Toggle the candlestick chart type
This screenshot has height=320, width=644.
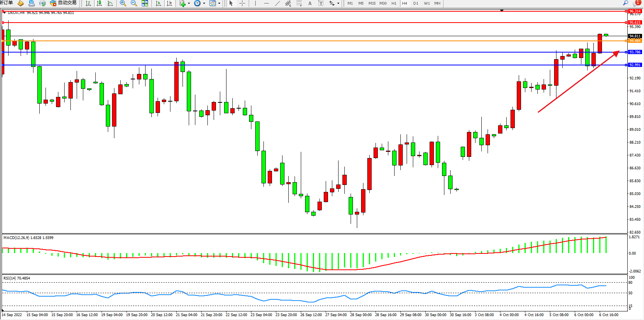tap(100, 3)
